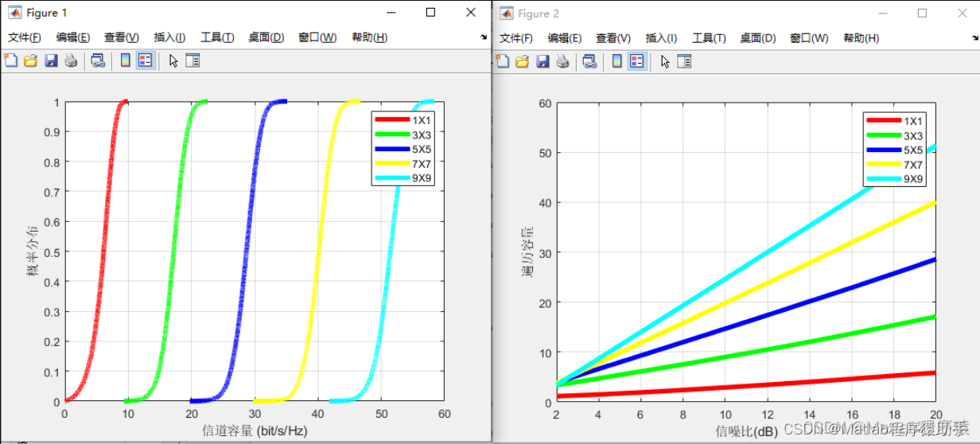980x444 pixels.
Task: Click Link Plot icon in Figure 1 toolbar
Action: [97, 60]
